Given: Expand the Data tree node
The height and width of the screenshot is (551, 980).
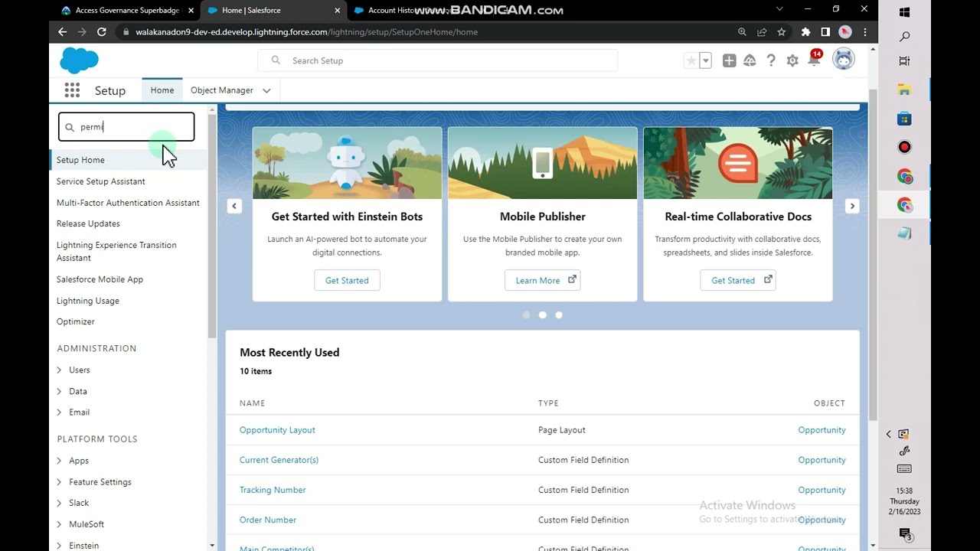Looking at the screenshot, I should 60,391.
